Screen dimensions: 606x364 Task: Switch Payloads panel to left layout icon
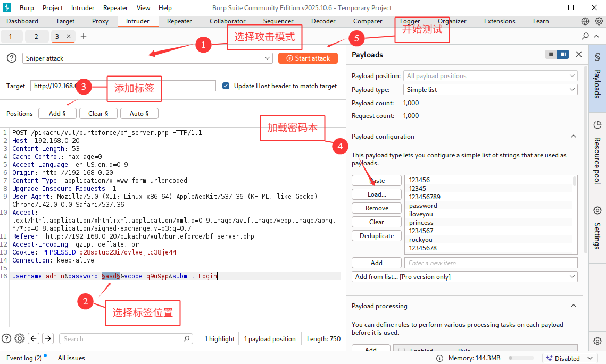click(551, 54)
